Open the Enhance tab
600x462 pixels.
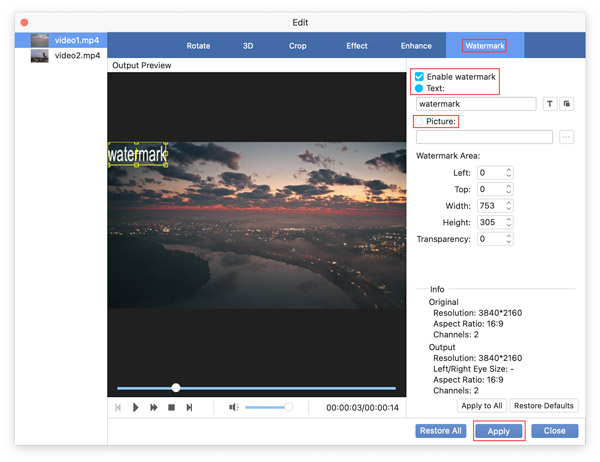416,46
